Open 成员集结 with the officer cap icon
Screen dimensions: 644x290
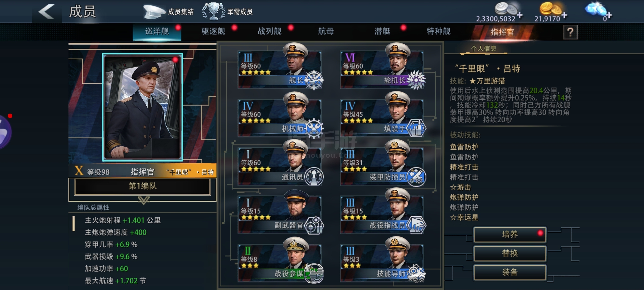pyautogui.click(x=168, y=12)
